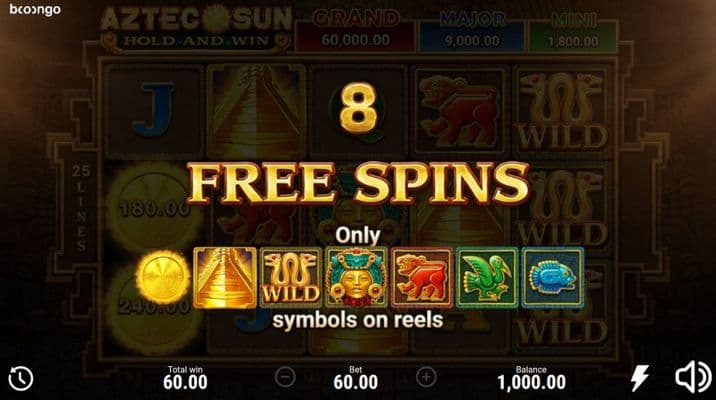This screenshot has width=716, height=400.
Task: Click the MAJOR jackpot 9,000.00 panel
Action: pyautogui.click(x=472, y=31)
